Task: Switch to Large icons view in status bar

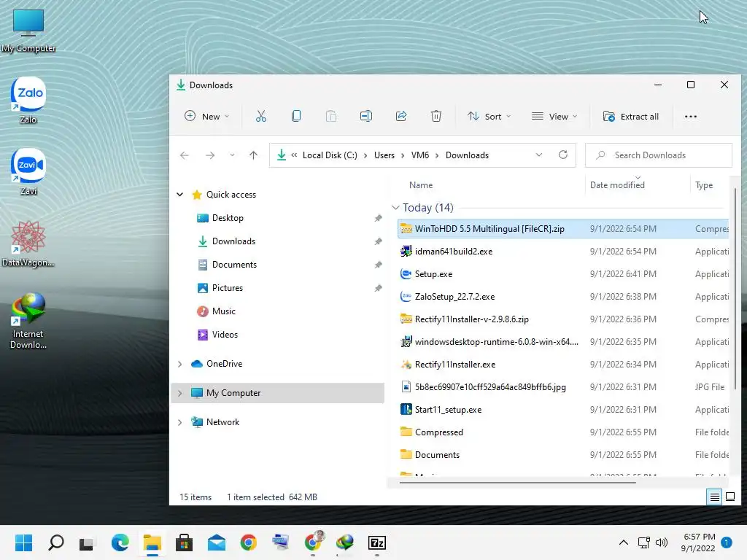Action: click(729, 497)
